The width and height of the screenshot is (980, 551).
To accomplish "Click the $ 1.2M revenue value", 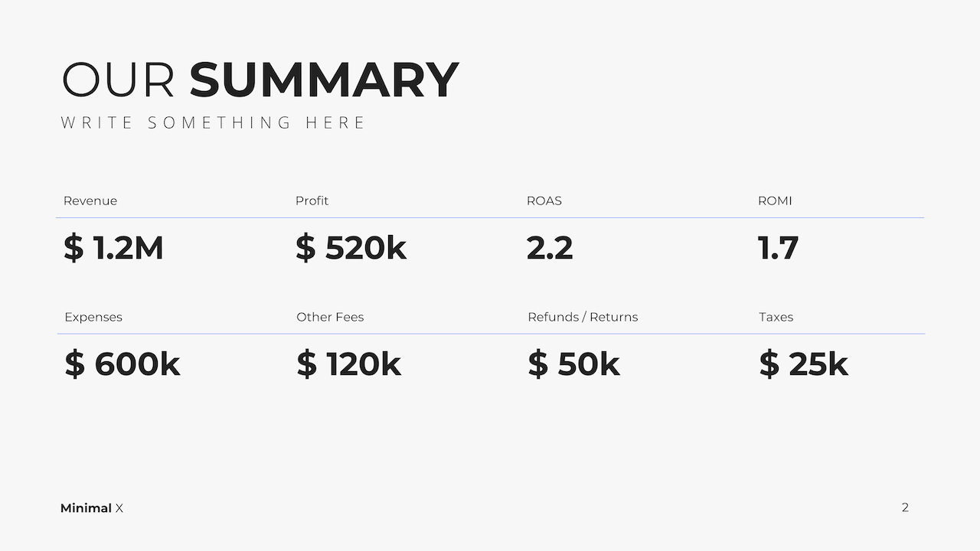I will (113, 248).
